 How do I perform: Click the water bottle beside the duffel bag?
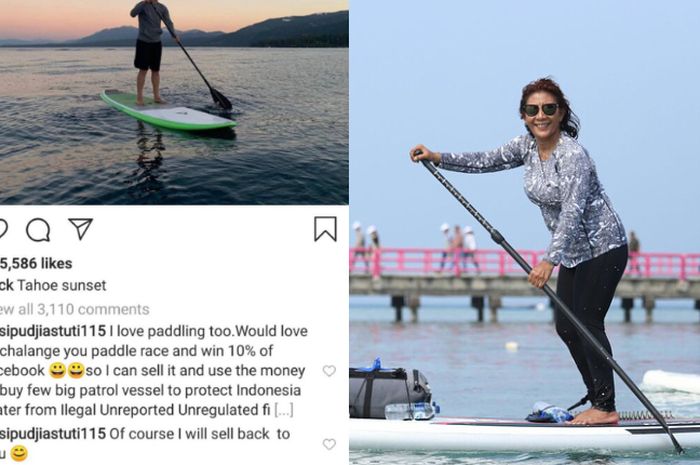click(x=412, y=411)
